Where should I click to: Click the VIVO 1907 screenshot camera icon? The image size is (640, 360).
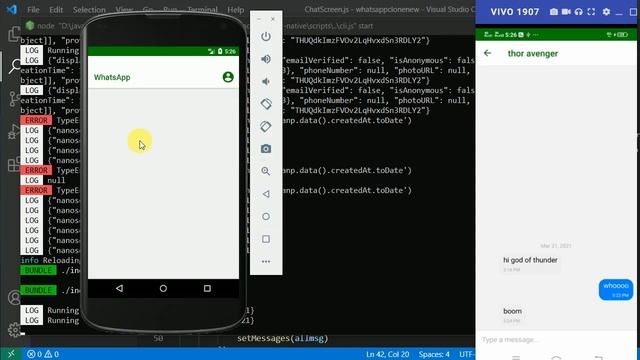tap(553, 11)
